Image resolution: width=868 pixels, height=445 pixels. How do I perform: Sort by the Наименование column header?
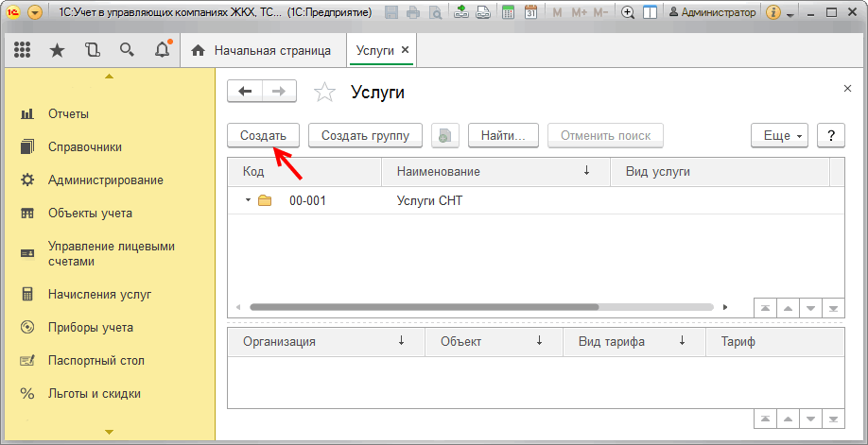[x=495, y=172]
